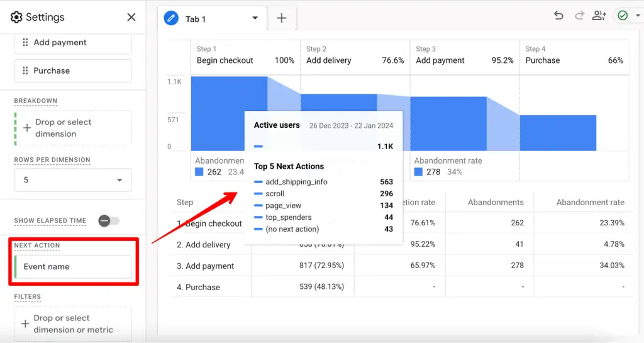Click the 539 (48.13%) table cell
Image resolution: width=644 pixels, height=343 pixels.
click(321, 287)
